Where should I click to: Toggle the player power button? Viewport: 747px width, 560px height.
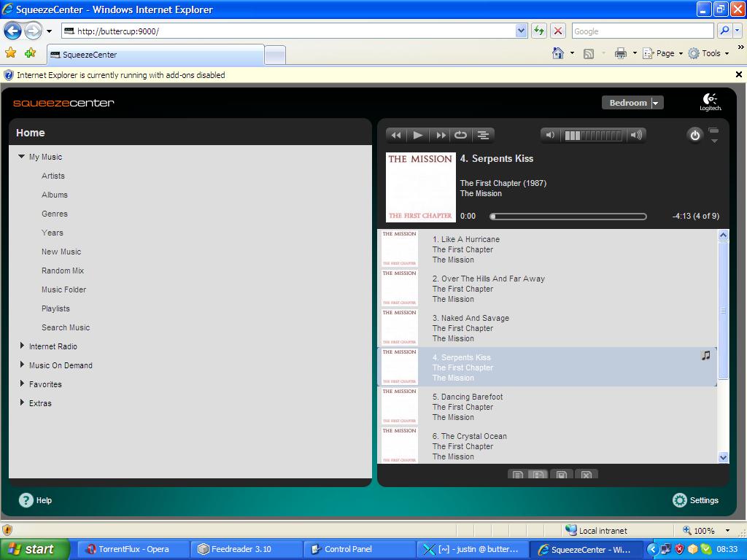point(694,135)
